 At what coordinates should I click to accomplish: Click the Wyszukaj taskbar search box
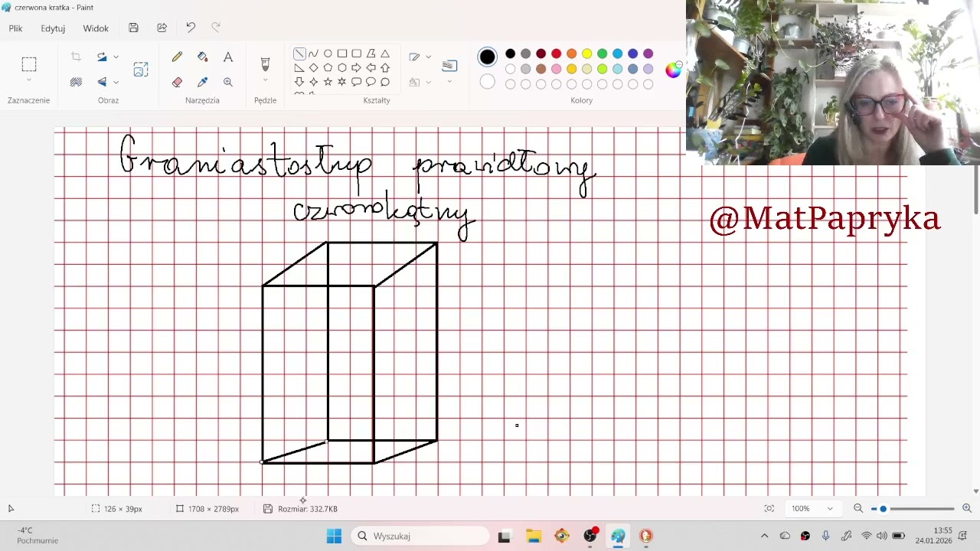pos(420,536)
